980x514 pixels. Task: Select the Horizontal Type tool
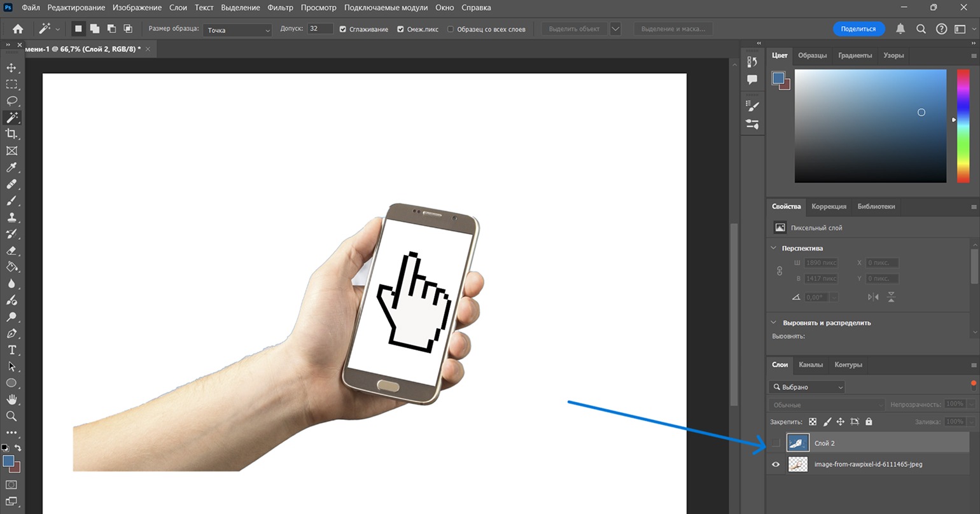point(11,350)
